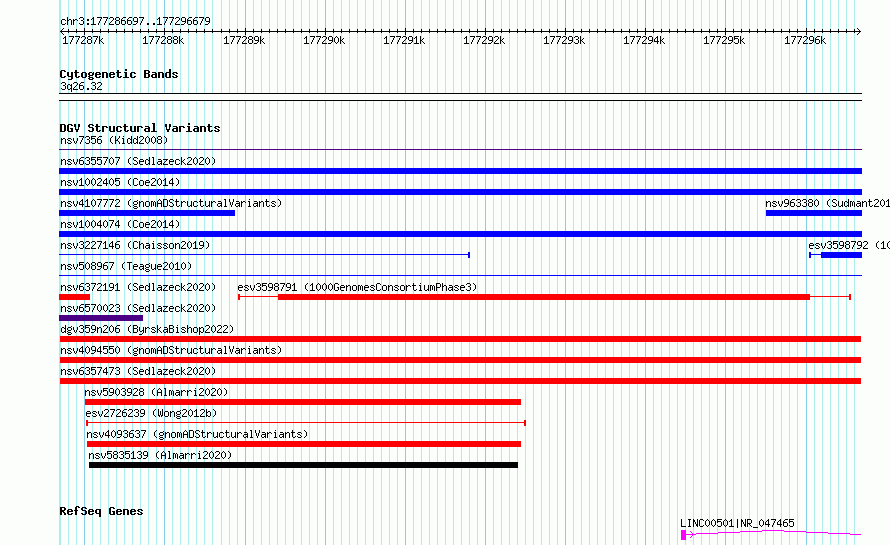Open the esv3598791 (1000GenomesConsortiumPhase3) label

coord(357,287)
